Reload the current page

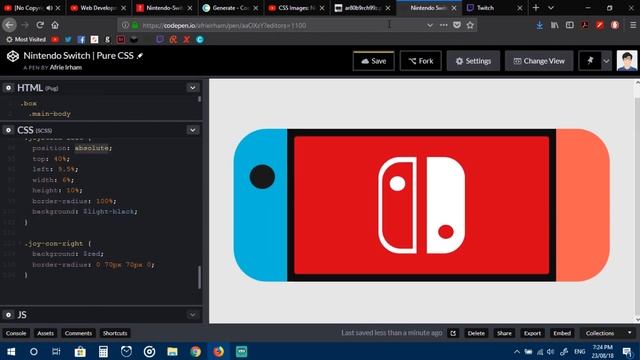coord(40,25)
